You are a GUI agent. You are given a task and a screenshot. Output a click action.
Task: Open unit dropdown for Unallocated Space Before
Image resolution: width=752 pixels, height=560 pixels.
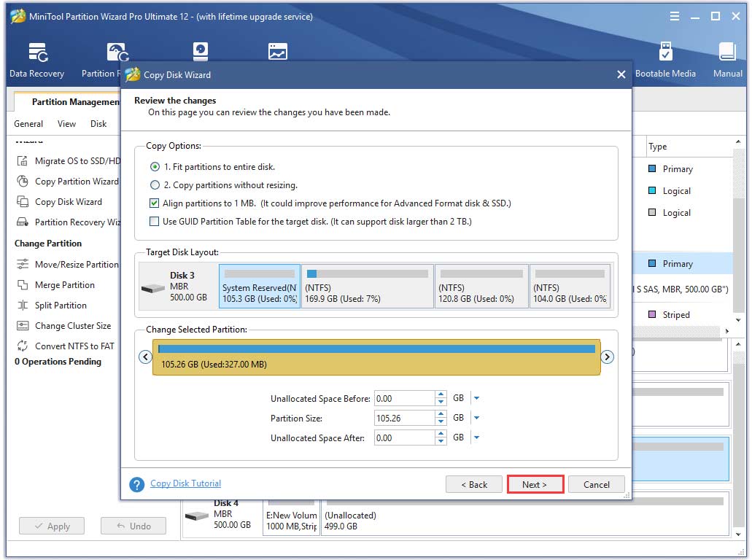(477, 398)
